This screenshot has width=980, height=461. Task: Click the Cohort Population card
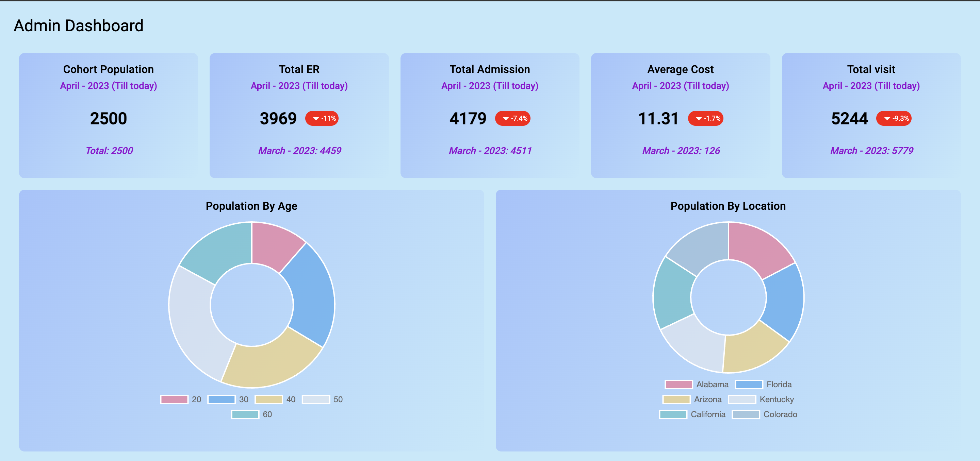click(109, 115)
